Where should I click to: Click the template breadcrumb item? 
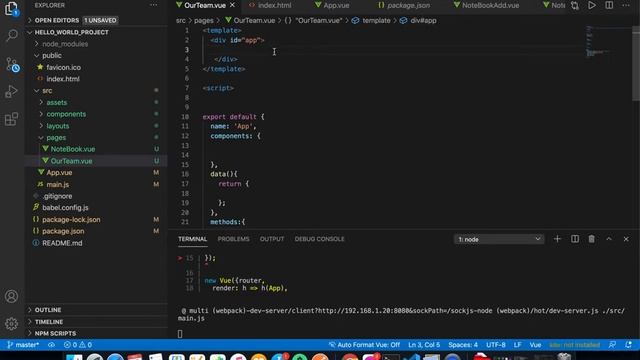click(371, 20)
